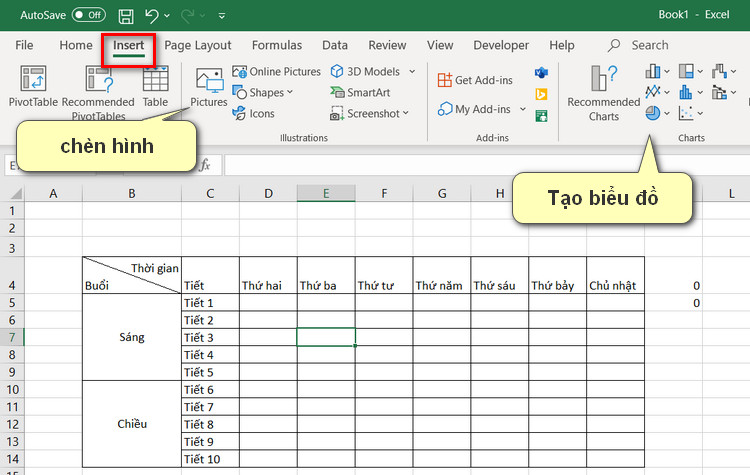Select the View tab
Viewport: 750px width, 475px height.
point(440,45)
